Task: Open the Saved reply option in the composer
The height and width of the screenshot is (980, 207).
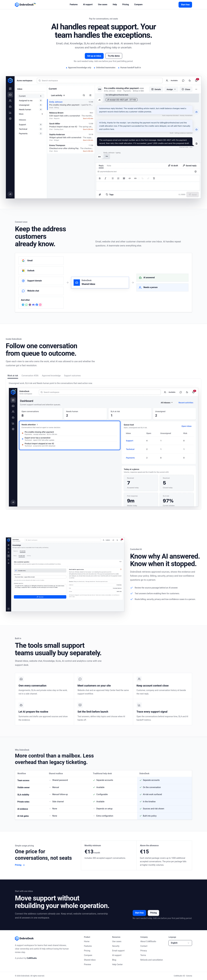Action: pos(189,165)
